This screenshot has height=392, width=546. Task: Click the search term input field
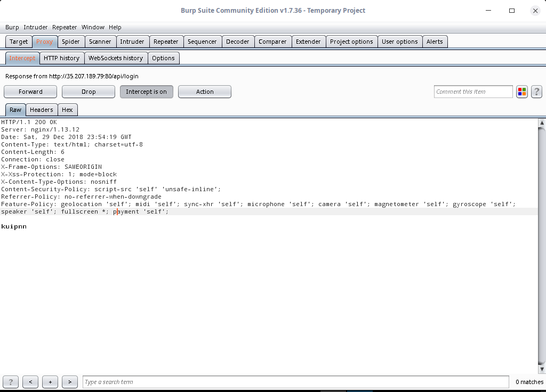pyautogui.click(x=295, y=382)
